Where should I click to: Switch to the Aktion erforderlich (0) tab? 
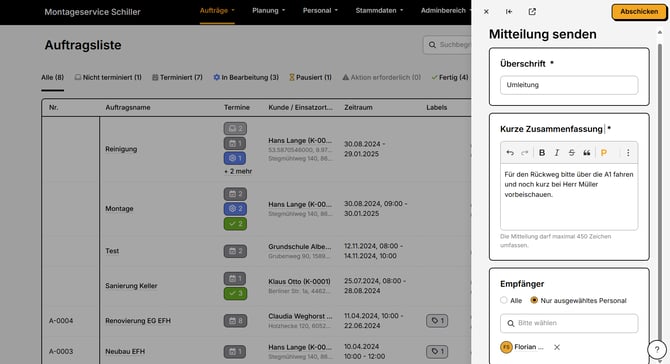click(x=382, y=77)
